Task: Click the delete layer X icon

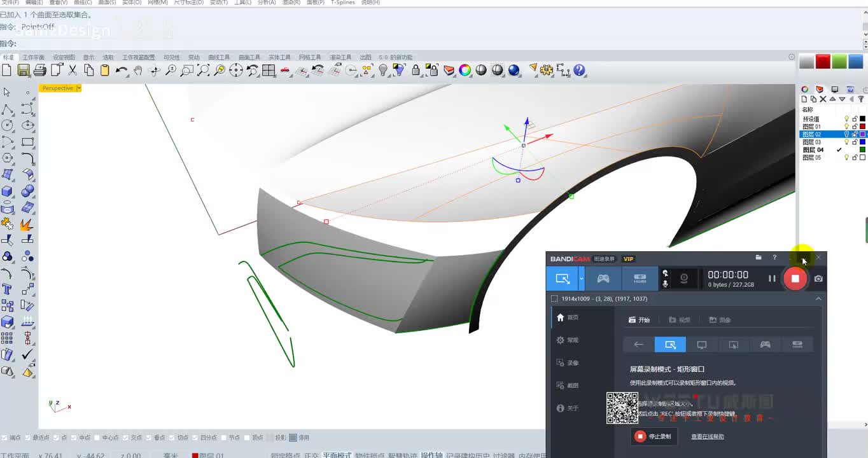Action: point(823,99)
